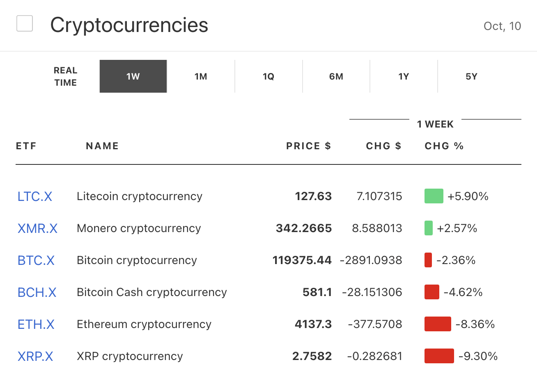The image size is (537, 392).
Task: Choose the 6M time period tab
Action: tap(336, 77)
